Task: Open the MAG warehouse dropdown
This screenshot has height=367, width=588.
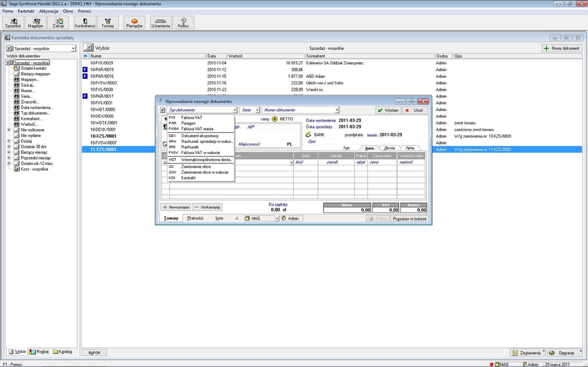Action: [x=276, y=219]
